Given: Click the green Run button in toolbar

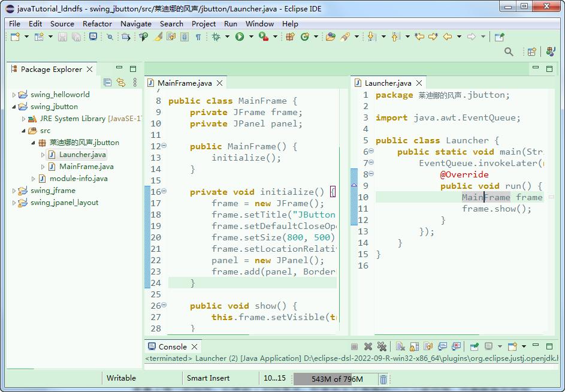Looking at the screenshot, I should click(x=240, y=37).
